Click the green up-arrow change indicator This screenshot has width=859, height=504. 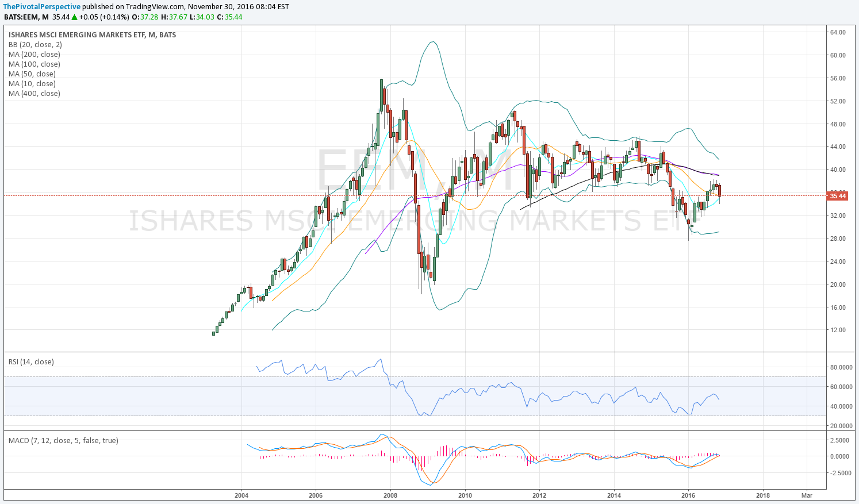click(74, 17)
